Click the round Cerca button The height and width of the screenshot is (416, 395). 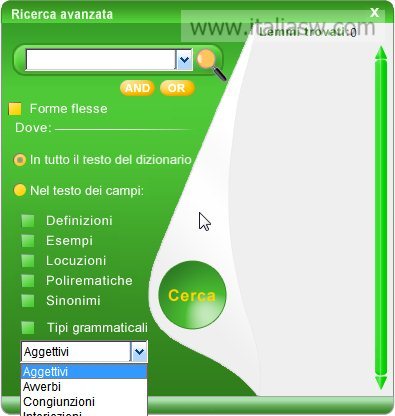coord(192,295)
